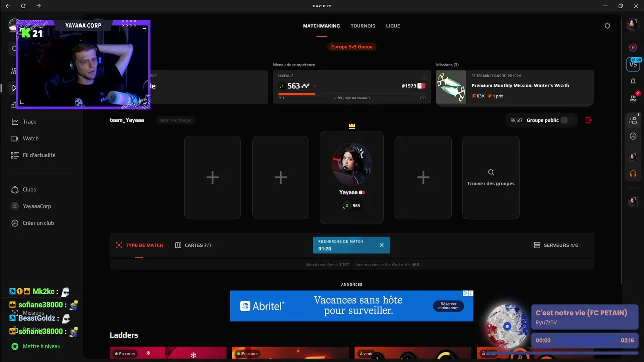This screenshot has width=644, height=362.
Task: Click the 563 Elo skill level value
Action: pyautogui.click(x=294, y=86)
